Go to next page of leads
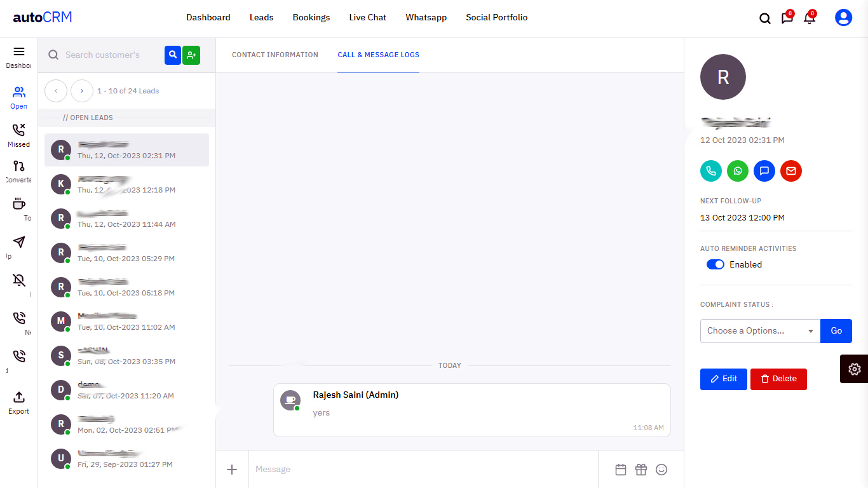The height and width of the screenshot is (488, 868). [82, 91]
